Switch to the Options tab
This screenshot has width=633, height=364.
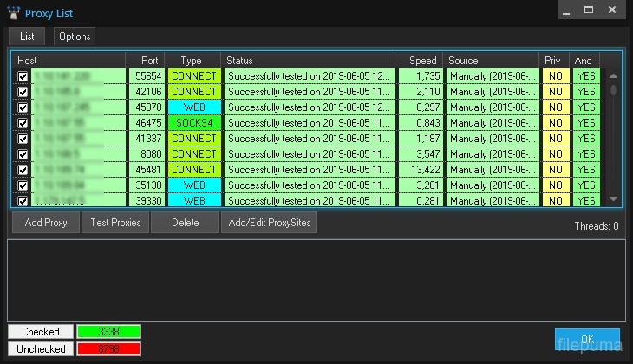75,36
